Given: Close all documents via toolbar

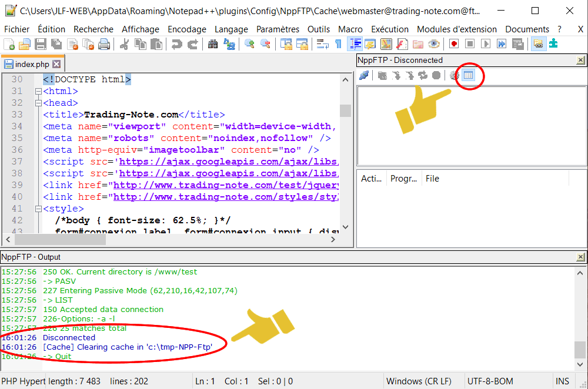Looking at the screenshot, I should 88,44.
